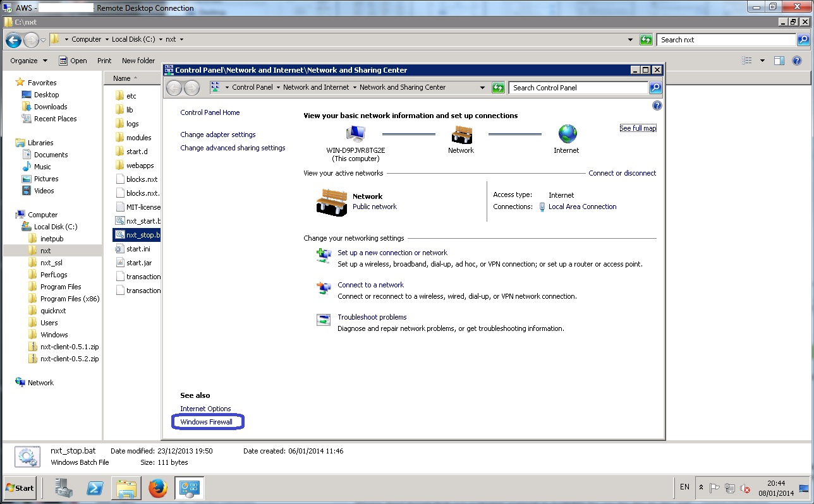Viewport: 814px width, 504px height.
Task: Select start.jar file
Action: click(x=138, y=263)
